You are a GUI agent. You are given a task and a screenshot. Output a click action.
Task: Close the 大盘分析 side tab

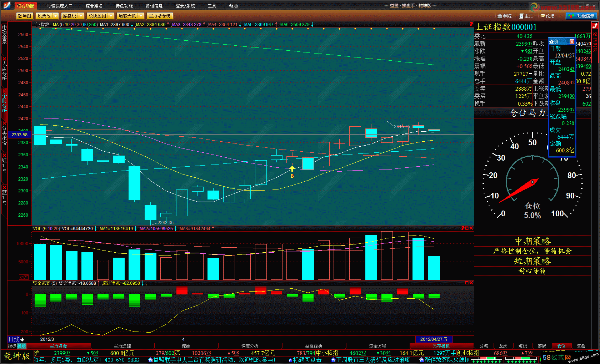[4, 59]
